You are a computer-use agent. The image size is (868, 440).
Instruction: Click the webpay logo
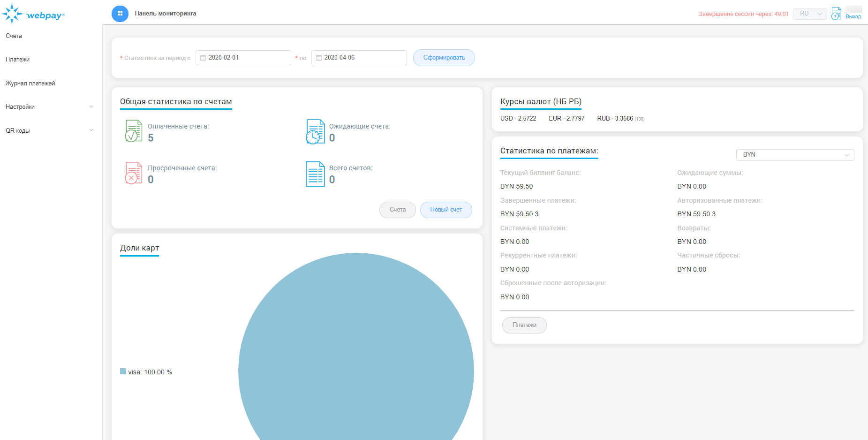point(33,15)
